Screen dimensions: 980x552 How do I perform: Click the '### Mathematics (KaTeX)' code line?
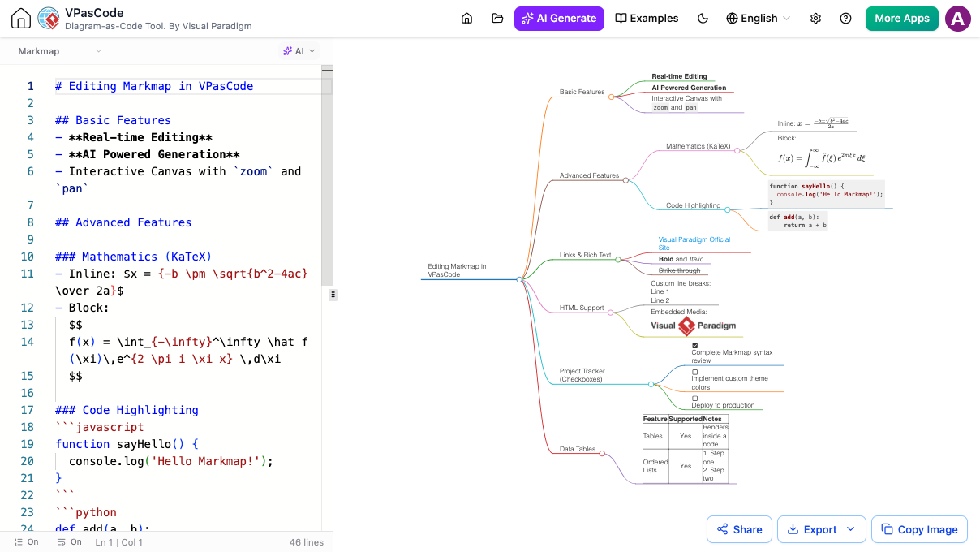[x=133, y=257]
